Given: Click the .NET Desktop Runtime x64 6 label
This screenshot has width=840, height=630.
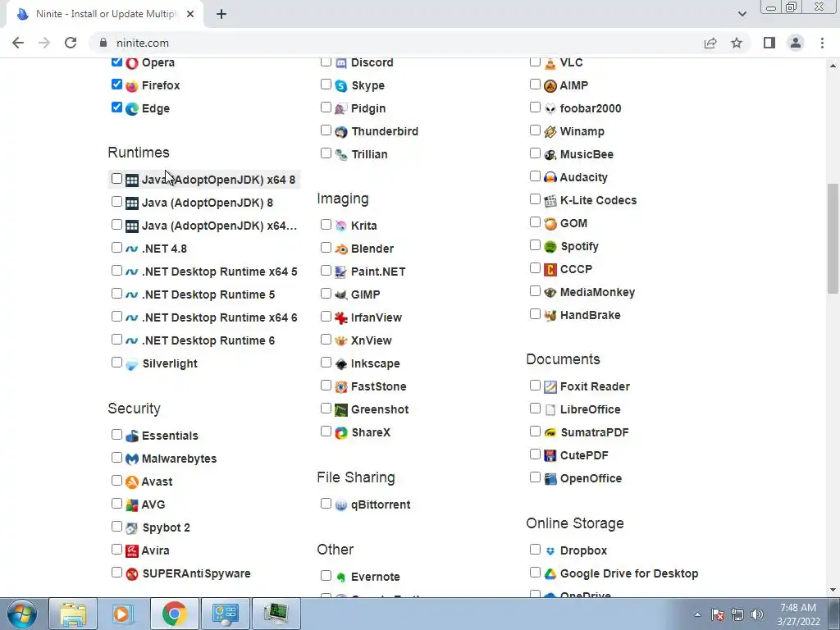Looking at the screenshot, I should coord(220,317).
